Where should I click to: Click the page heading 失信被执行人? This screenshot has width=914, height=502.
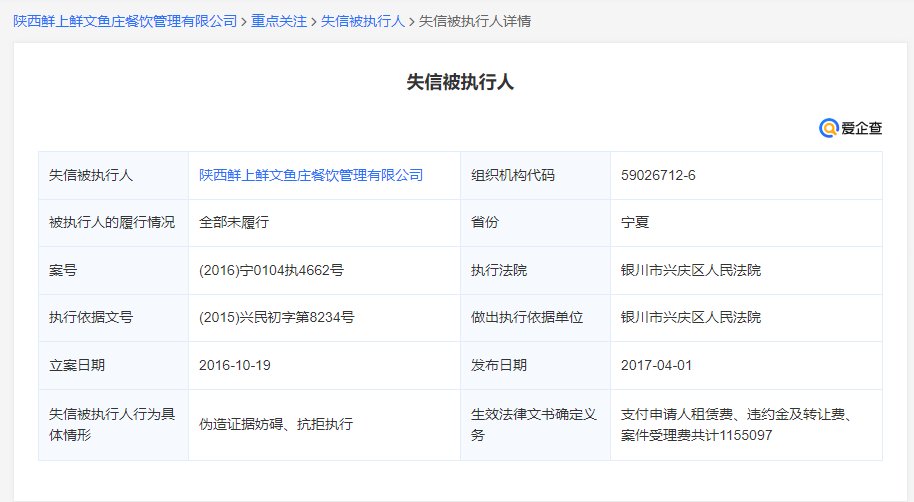coord(460,82)
